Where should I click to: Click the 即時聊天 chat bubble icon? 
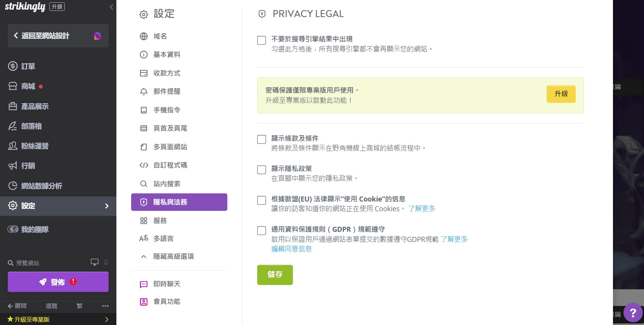click(x=144, y=284)
